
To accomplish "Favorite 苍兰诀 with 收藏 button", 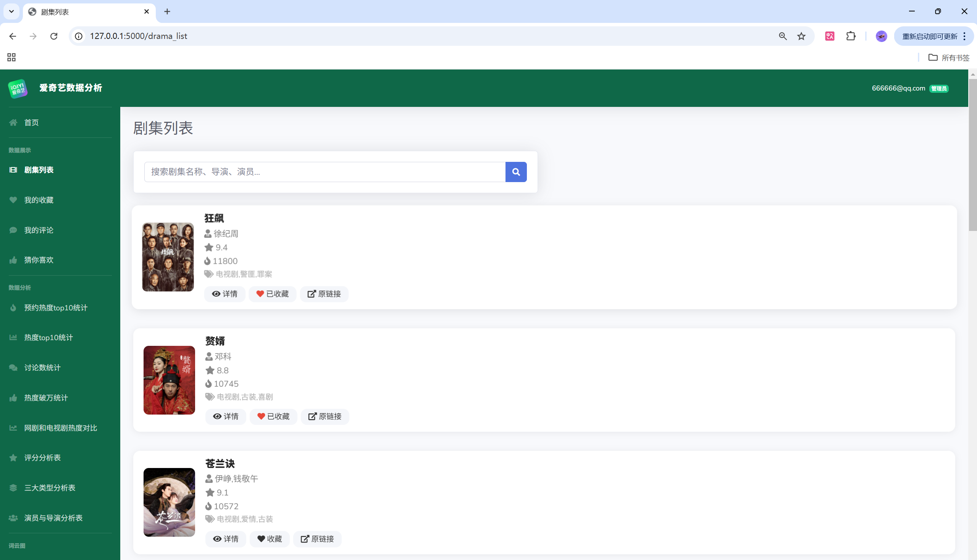I will coord(269,539).
